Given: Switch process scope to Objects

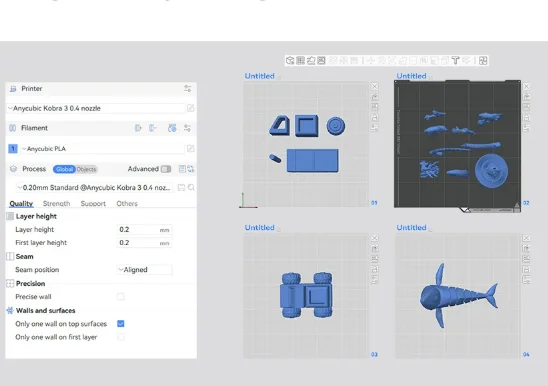Looking at the screenshot, I should 86,169.
